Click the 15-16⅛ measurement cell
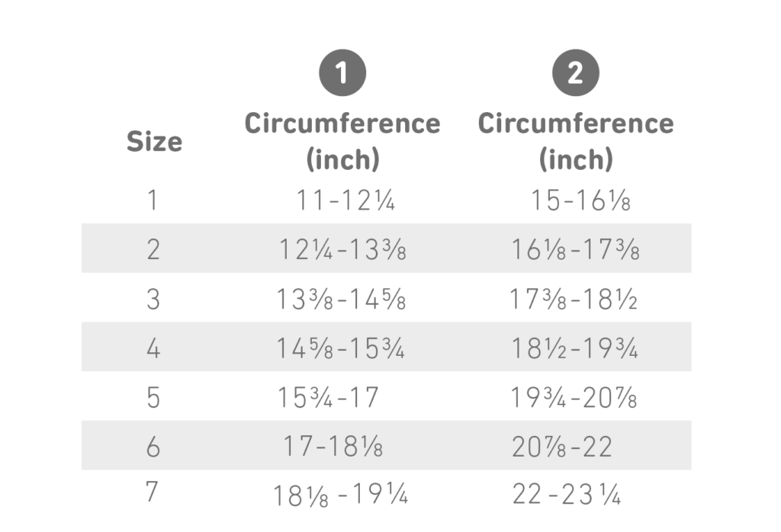This screenshot has width=781, height=532. click(x=580, y=200)
